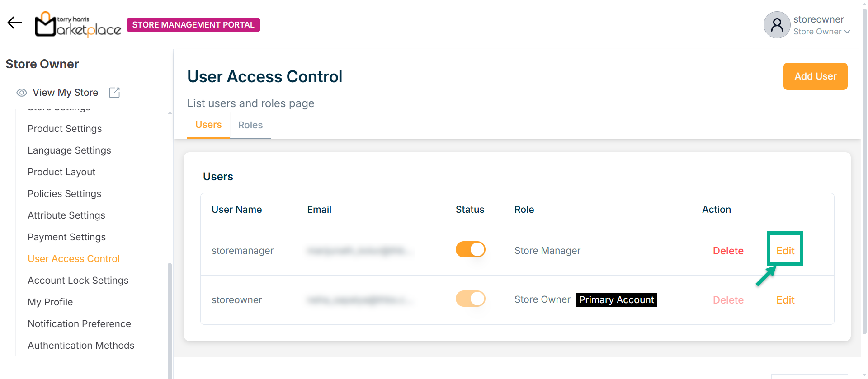Expand the Store Owner account dropdown chevron

[847, 32]
